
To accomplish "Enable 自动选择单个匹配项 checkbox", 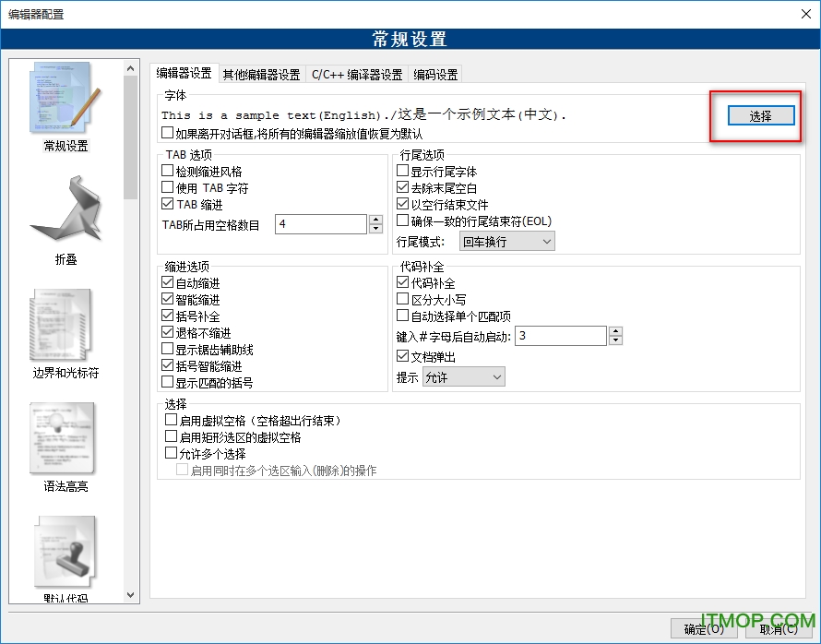I will 402,316.
